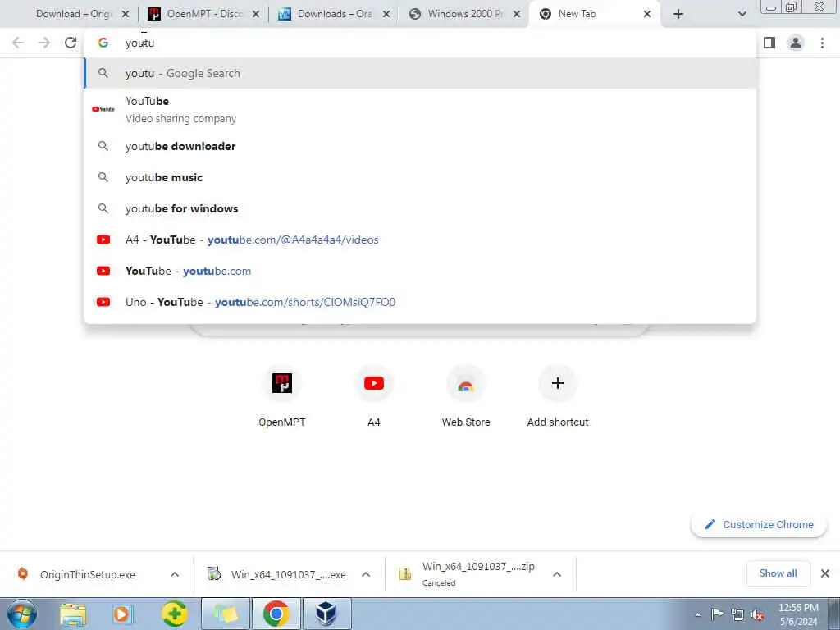This screenshot has height=630, width=840.
Task: Close the New Tab tab
Action: coord(647,15)
